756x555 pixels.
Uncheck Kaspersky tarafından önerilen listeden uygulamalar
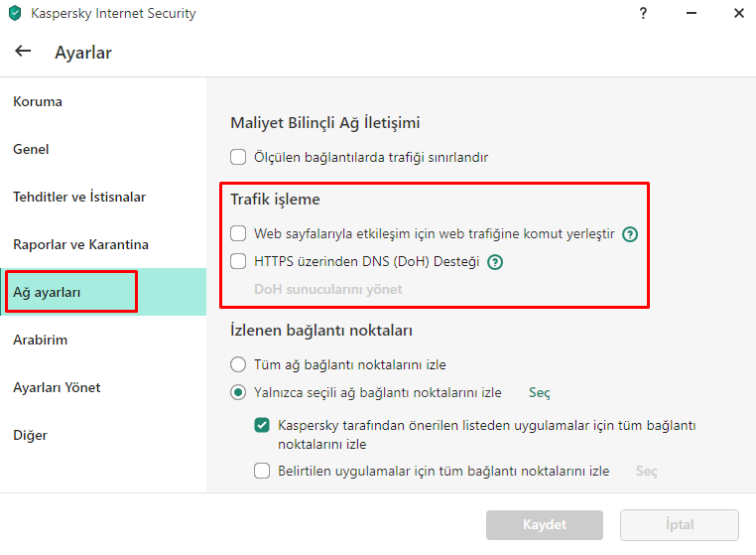tap(262, 425)
